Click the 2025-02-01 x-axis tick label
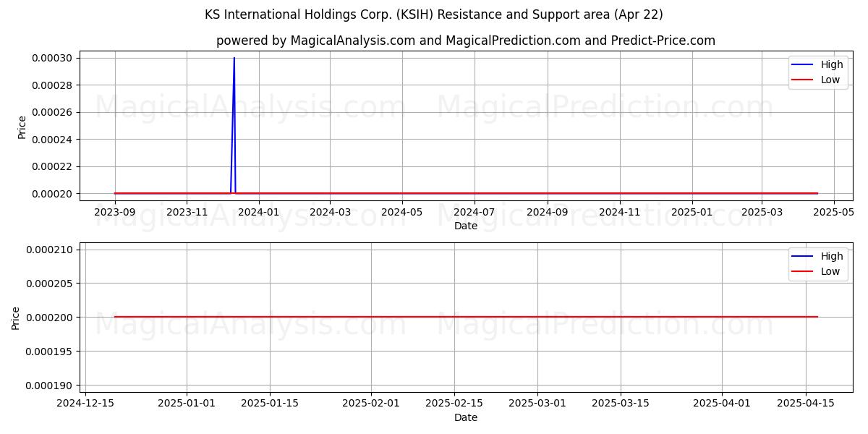Viewport: 868px width, 434px height. 371,404
